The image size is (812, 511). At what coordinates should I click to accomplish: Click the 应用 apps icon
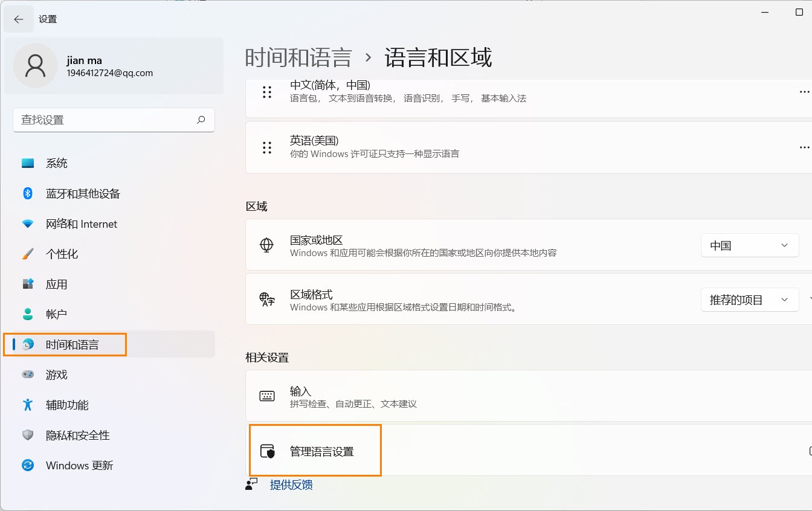28,284
